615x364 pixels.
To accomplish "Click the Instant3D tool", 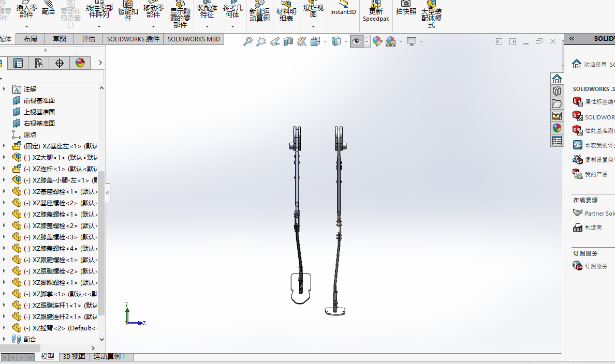I will (x=343, y=9).
